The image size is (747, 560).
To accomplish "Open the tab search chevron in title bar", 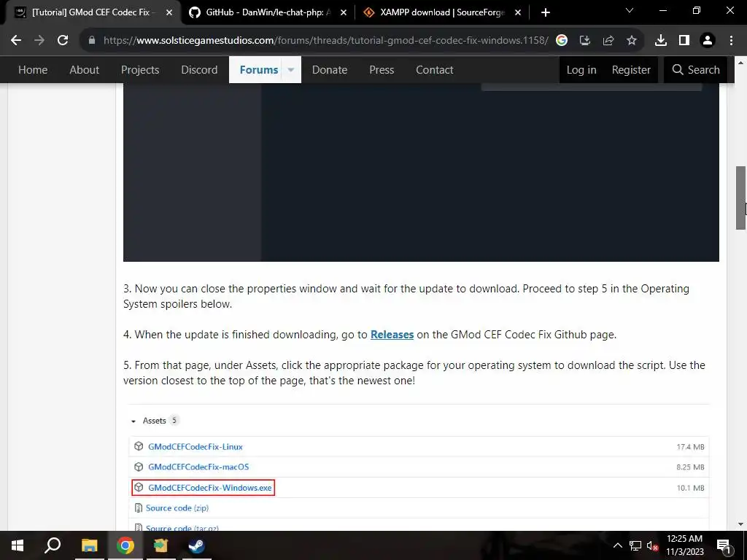I will coord(630,10).
